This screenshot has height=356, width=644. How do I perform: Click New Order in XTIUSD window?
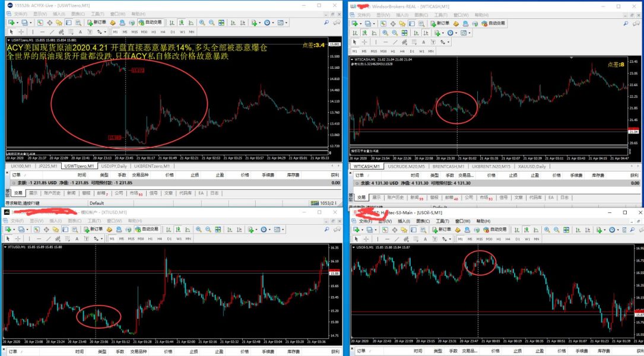click(94, 229)
